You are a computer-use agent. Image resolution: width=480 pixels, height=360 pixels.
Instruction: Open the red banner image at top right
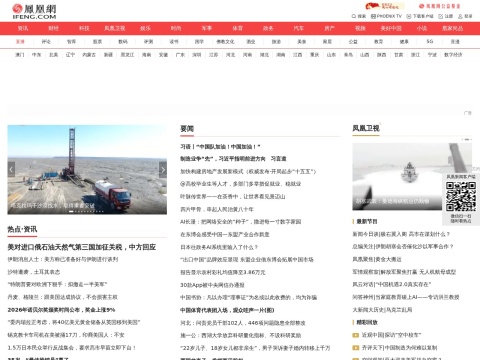coord(384,6)
